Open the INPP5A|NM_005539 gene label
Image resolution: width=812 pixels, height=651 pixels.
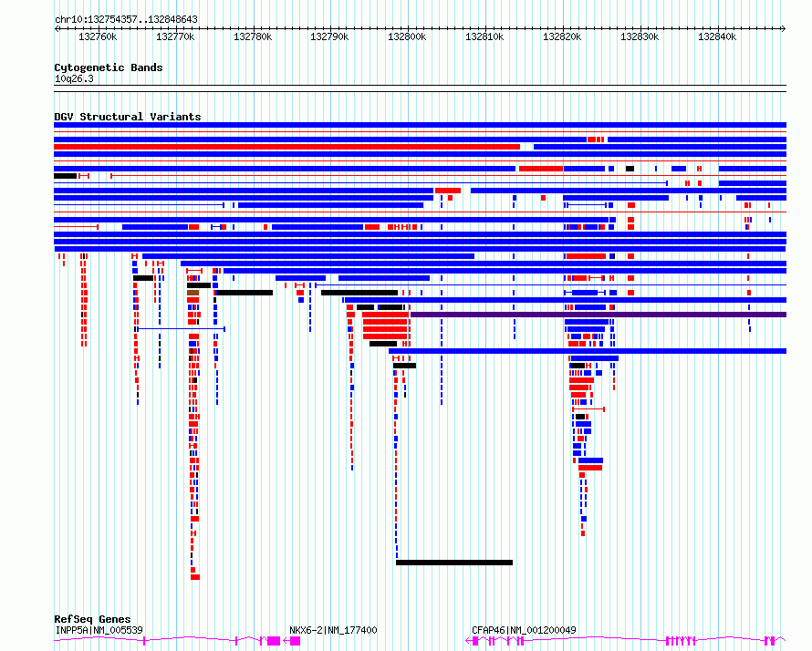99,630
